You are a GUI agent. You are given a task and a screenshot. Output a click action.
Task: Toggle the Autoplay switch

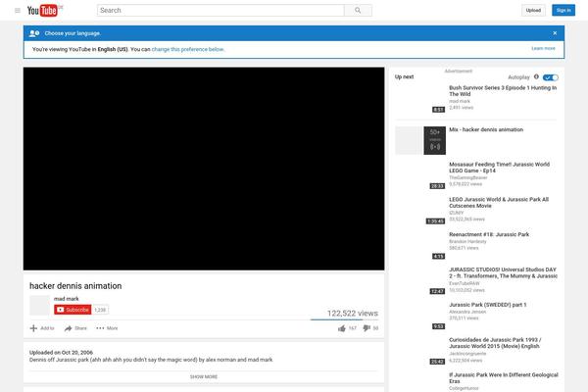551,77
